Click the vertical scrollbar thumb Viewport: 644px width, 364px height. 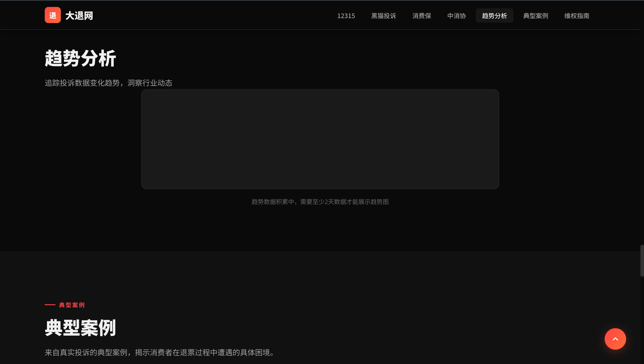[642, 261]
